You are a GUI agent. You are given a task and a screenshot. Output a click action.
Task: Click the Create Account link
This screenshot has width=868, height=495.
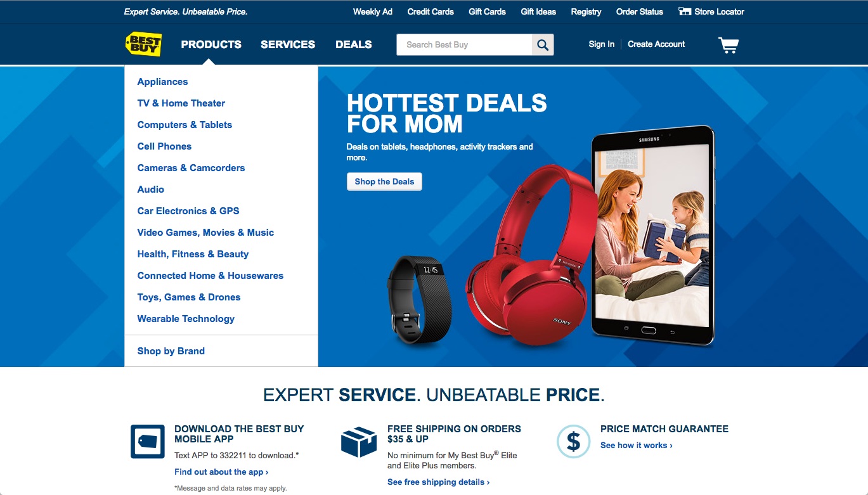click(656, 44)
